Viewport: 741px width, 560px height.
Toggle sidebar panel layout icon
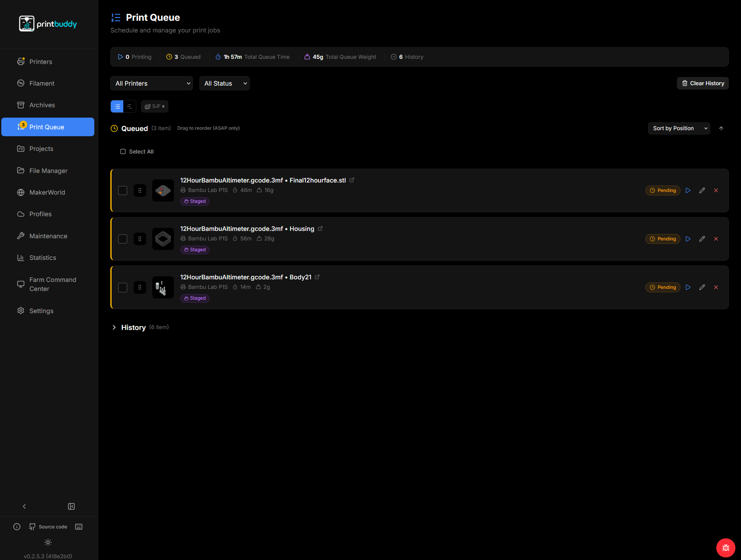(71, 506)
